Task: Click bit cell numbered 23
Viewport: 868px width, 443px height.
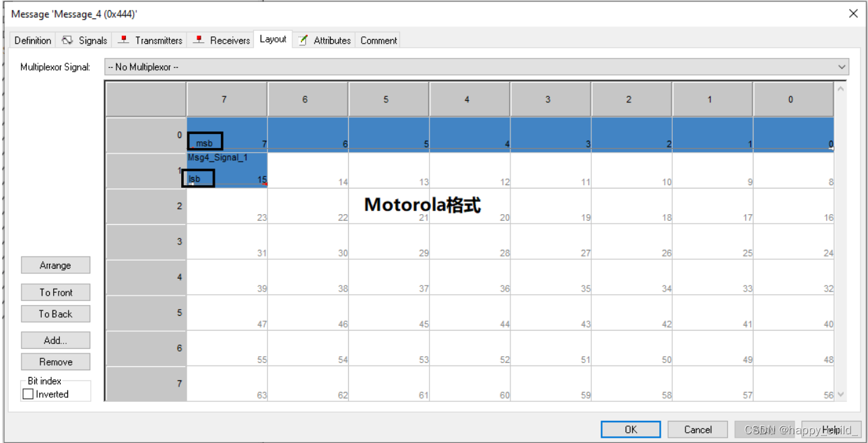Action: pos(227,206)
